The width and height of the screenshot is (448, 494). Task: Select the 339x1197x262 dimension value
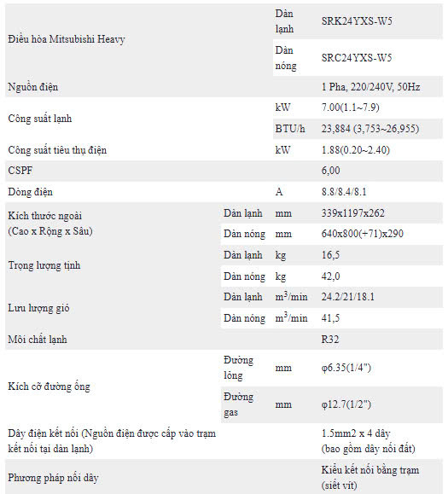[x=353, y=213]
